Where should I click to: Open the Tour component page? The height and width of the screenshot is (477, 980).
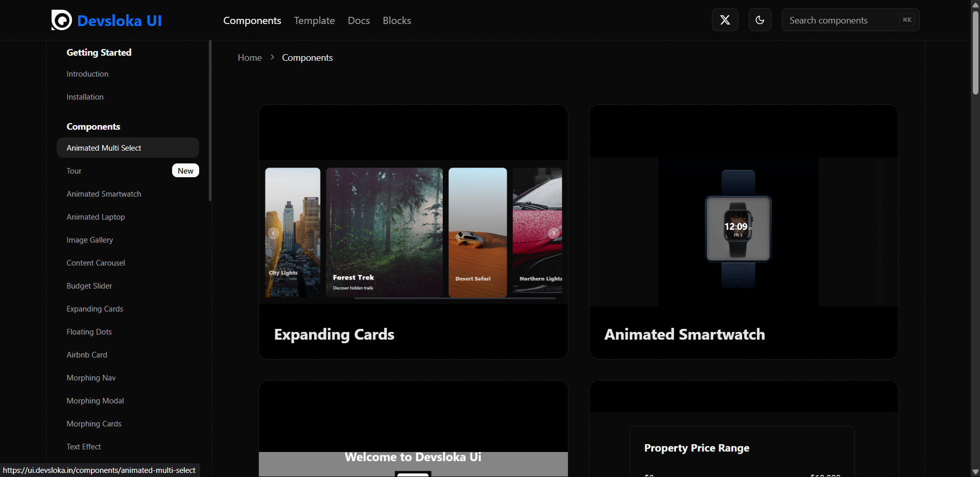(x=74, y=171)
